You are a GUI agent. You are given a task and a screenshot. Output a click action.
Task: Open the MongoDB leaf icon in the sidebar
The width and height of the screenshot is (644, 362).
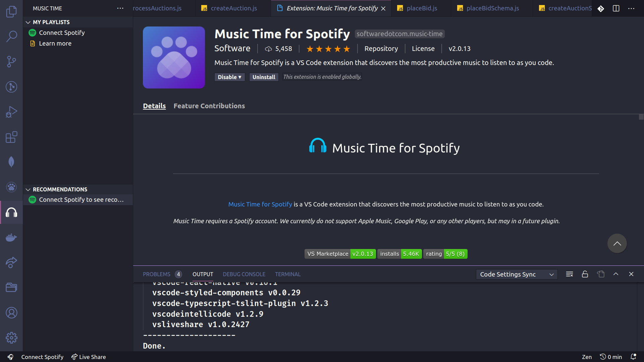click(x=11, y=162)
